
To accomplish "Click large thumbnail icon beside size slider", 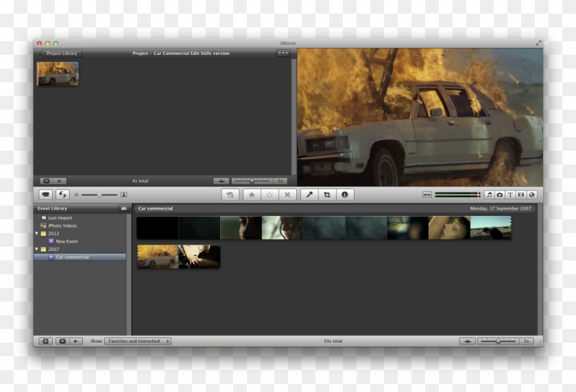I will point(124,195).
